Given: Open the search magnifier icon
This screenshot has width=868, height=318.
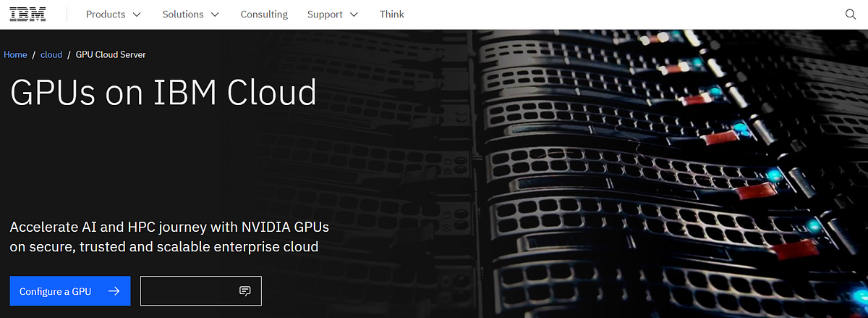Looking at the screenshot, I should click(x=851, y=14).
